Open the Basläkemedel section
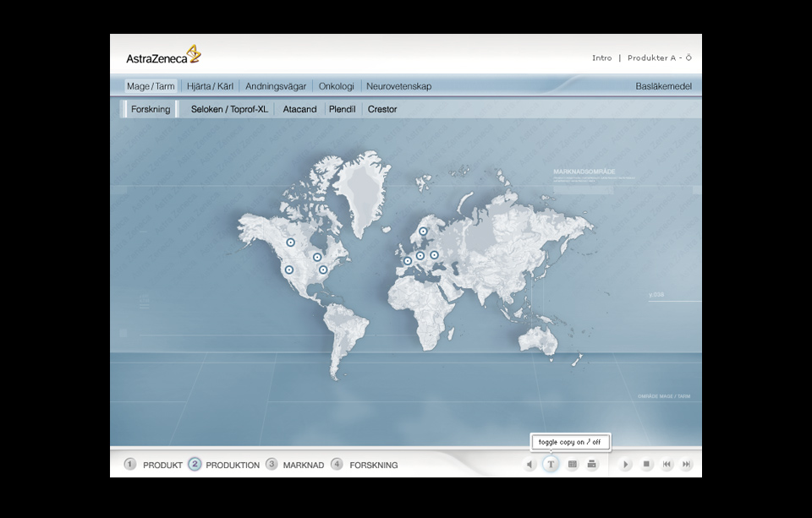812x518 pixels. coord(663,86)
